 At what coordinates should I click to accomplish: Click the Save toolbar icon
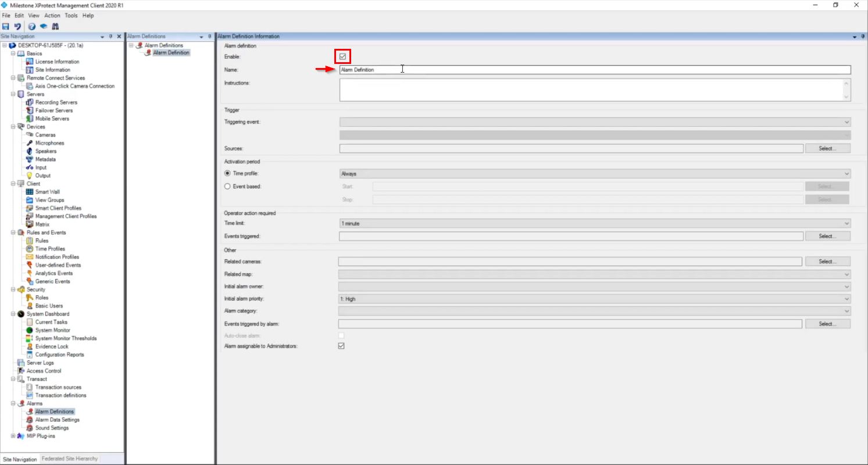coord(5,26)
